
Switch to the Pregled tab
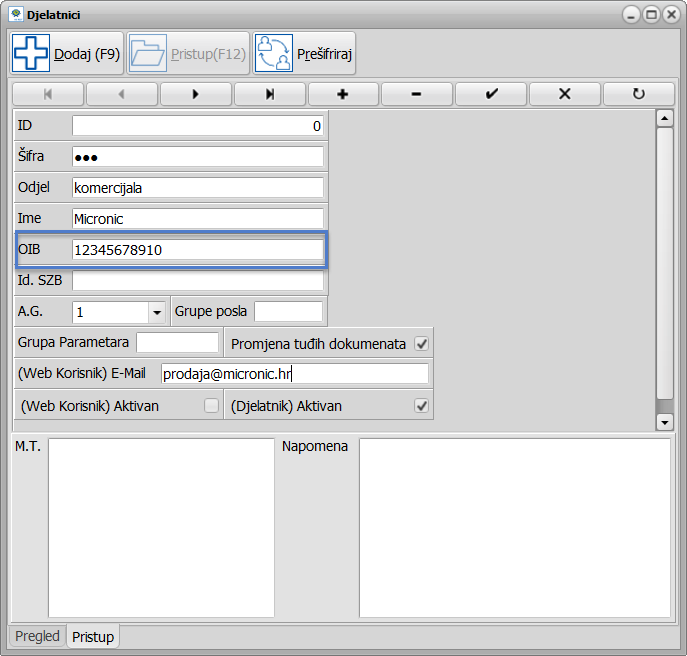coord(37,636)
